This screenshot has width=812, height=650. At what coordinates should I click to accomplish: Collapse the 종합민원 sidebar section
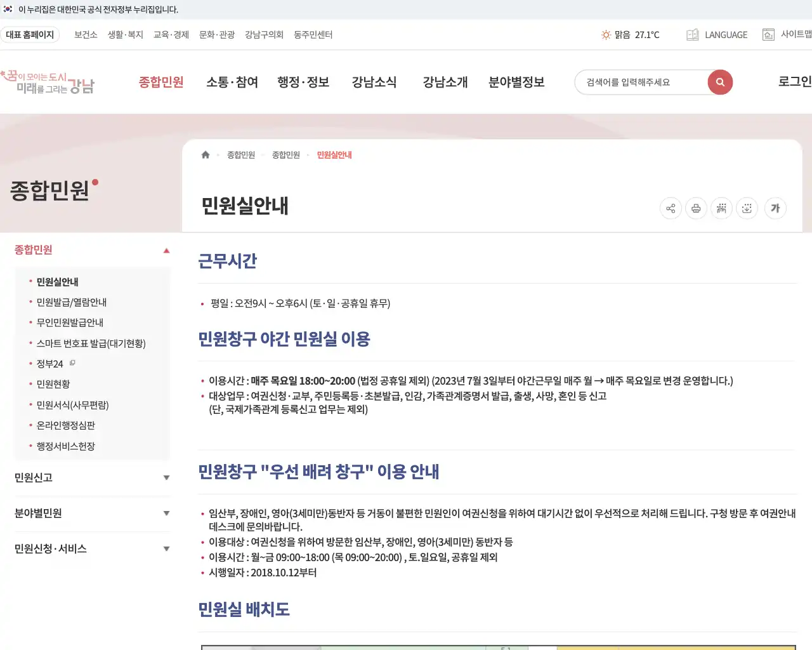click(166, 250)
